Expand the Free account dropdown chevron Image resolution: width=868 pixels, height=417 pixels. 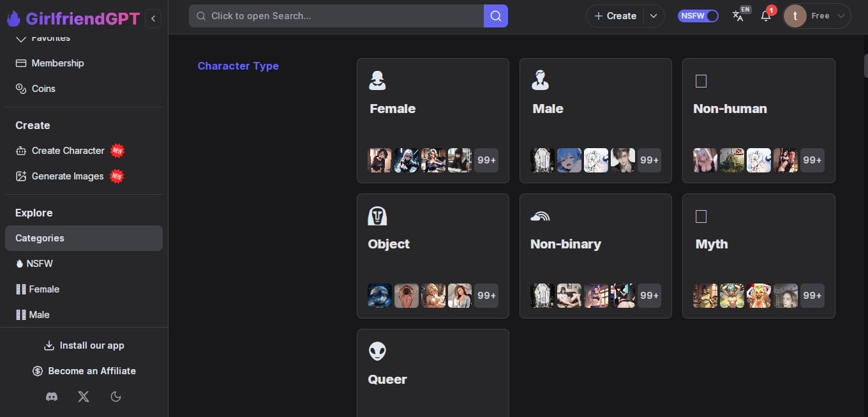pos(841,16)
